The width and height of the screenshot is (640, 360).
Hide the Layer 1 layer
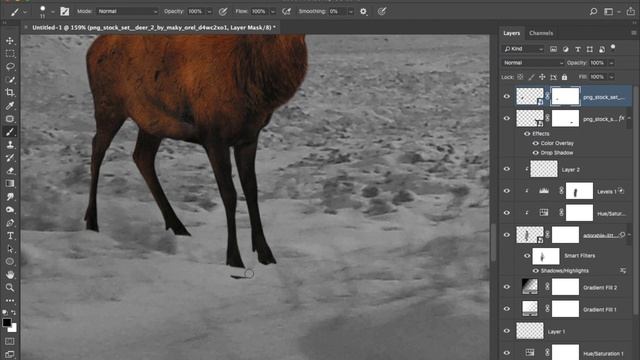click(x=507, y=331)
